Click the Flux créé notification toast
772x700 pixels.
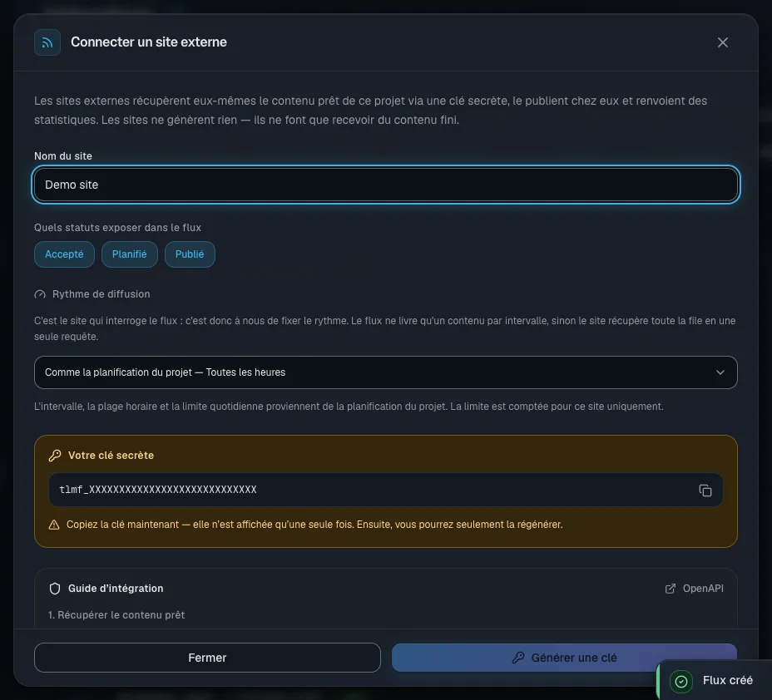click(715, 681)
